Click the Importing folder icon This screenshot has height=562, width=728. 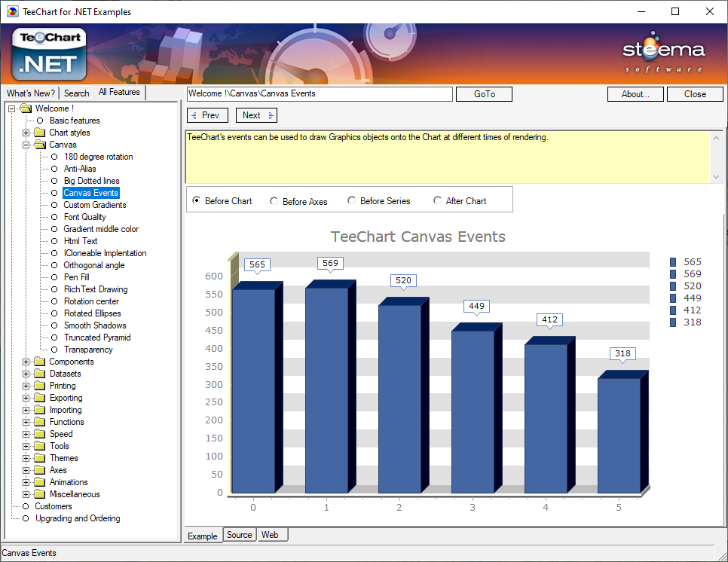40,411
